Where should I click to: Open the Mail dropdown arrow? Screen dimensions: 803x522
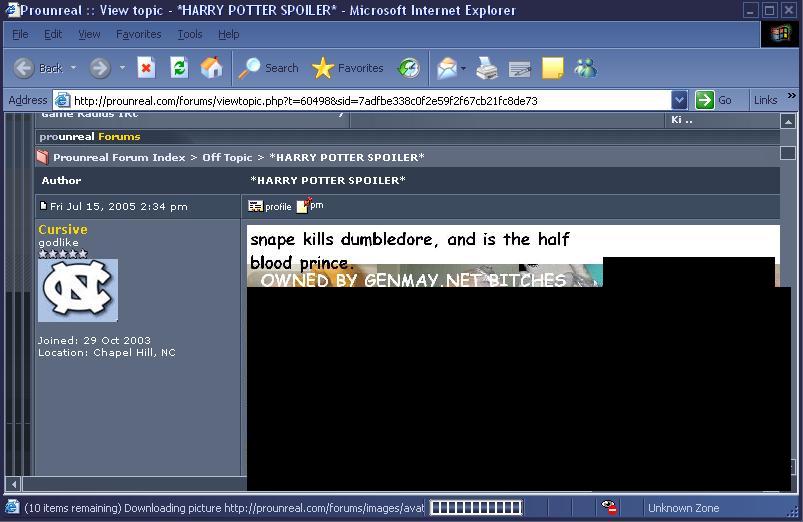pos(463,68)
